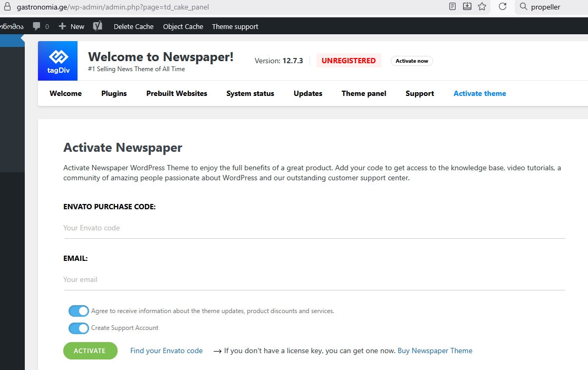This screenshot has width=588, height=370.
Task: Toggle Create Support Account switch
Action: 79,328
